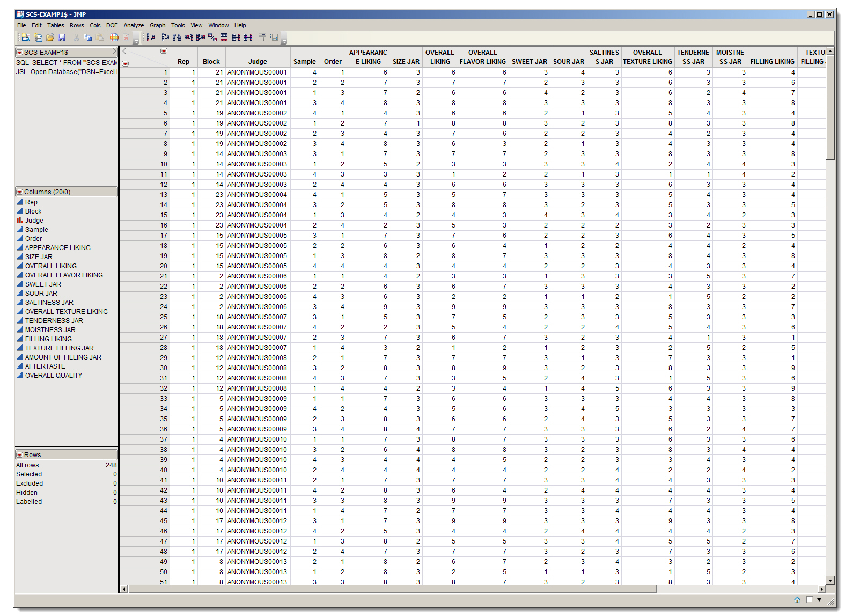Collapse panels with arrow beside SCS-EXAMP1$ title
The height and width of the screenshot is (616, 845).
point(114,52)
